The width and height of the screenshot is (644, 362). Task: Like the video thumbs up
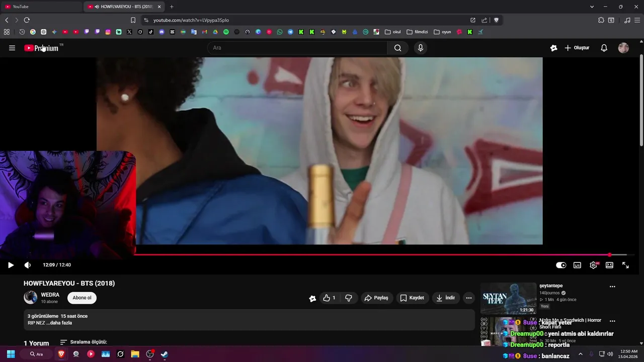pyautogui.click(x=329, y=298)
